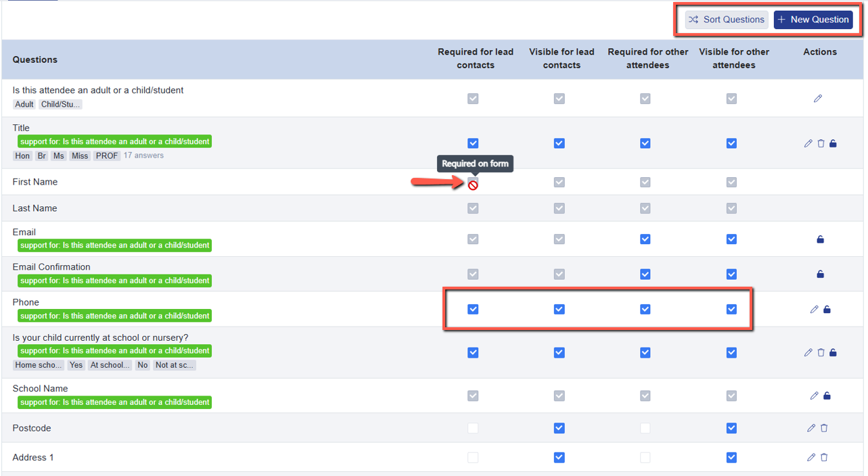Check Required for other attendees for Address 1

[645, 457]
